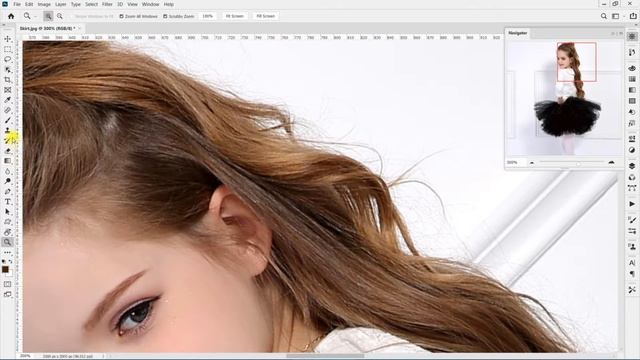
Task: Open the Edit menu
Action: tap(29, 4)
